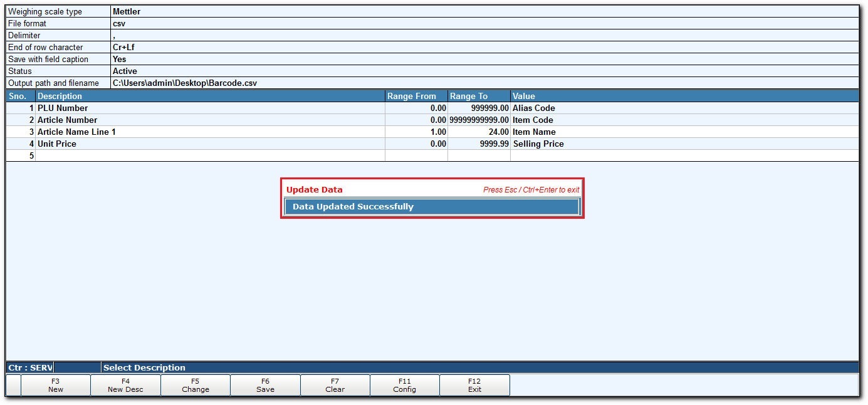Image resolution: width=868 pixels, height=405 pixels.
Task: Click the F7 Clear button
Action: coord(335,385)
